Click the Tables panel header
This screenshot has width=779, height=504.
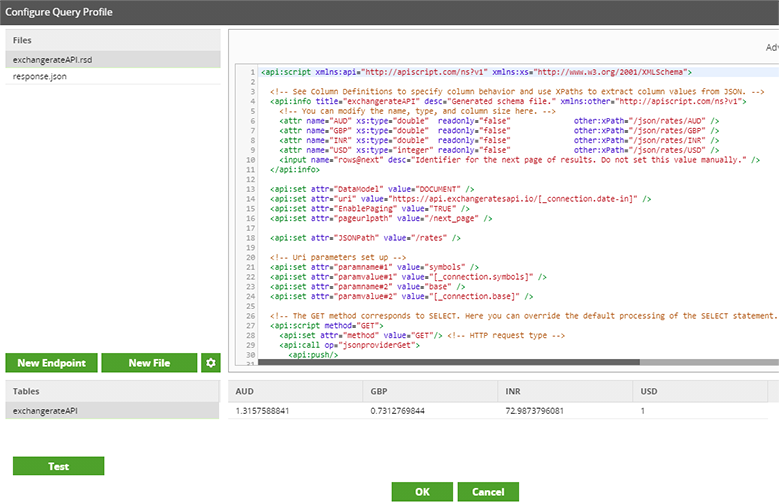point(112,391)
